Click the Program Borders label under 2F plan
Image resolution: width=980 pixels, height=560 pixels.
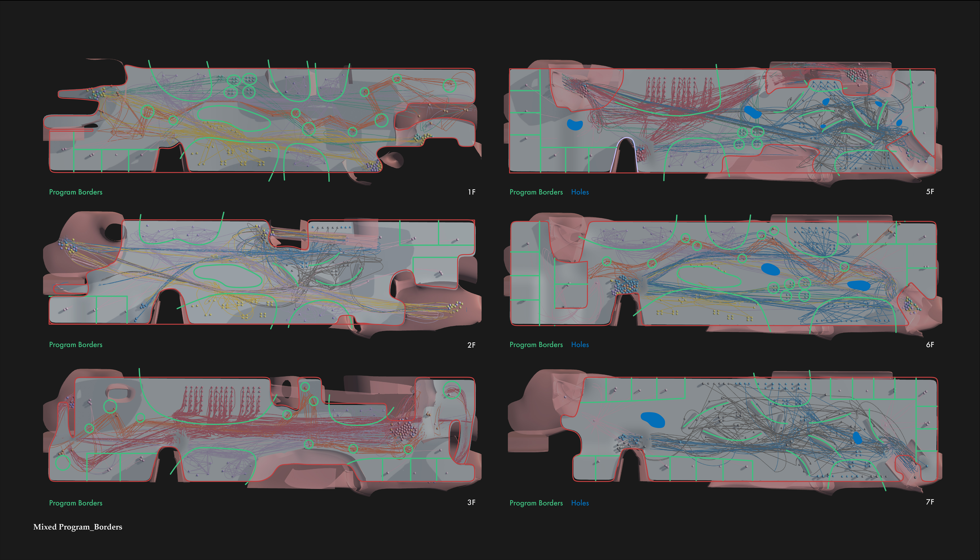click(76, 345)
